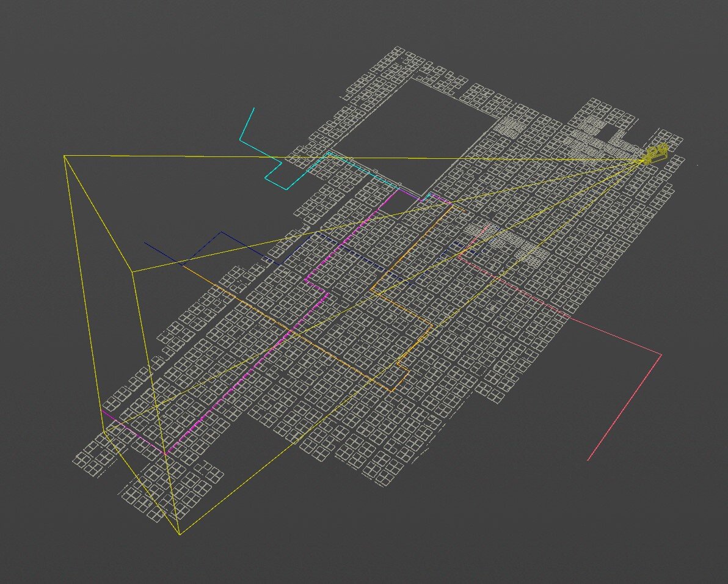Screen dimensions: 728x584
Task: Click the bottom-most corner of the yellow frustum
Action: pyautogui.click(x=180, y=535)
